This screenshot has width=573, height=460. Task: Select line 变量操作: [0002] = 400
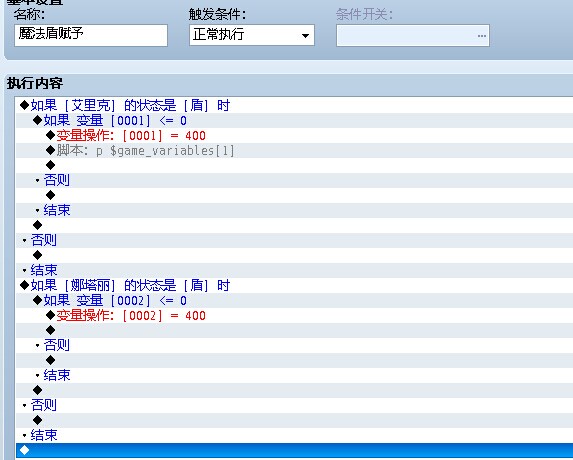[295, 315]
